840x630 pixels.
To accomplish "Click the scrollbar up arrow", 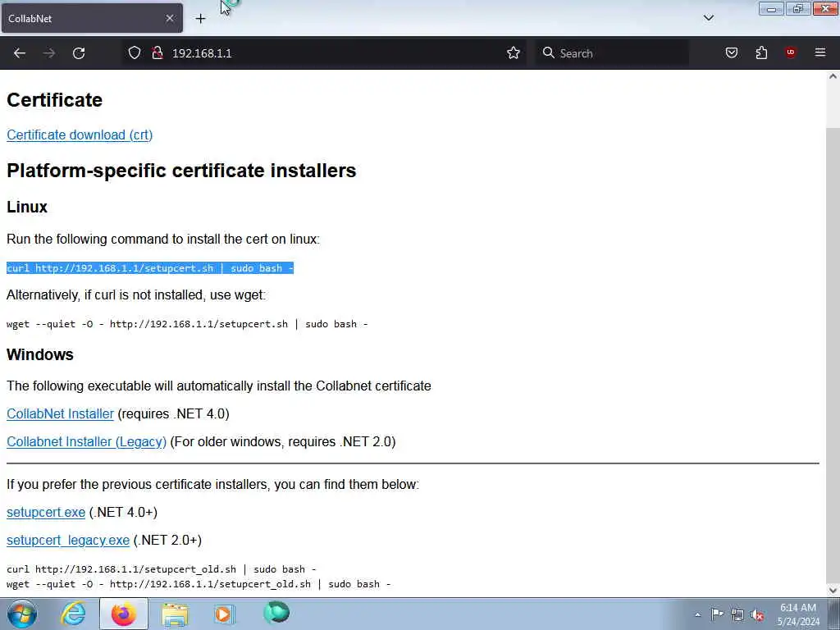I will tap(833, 76).
